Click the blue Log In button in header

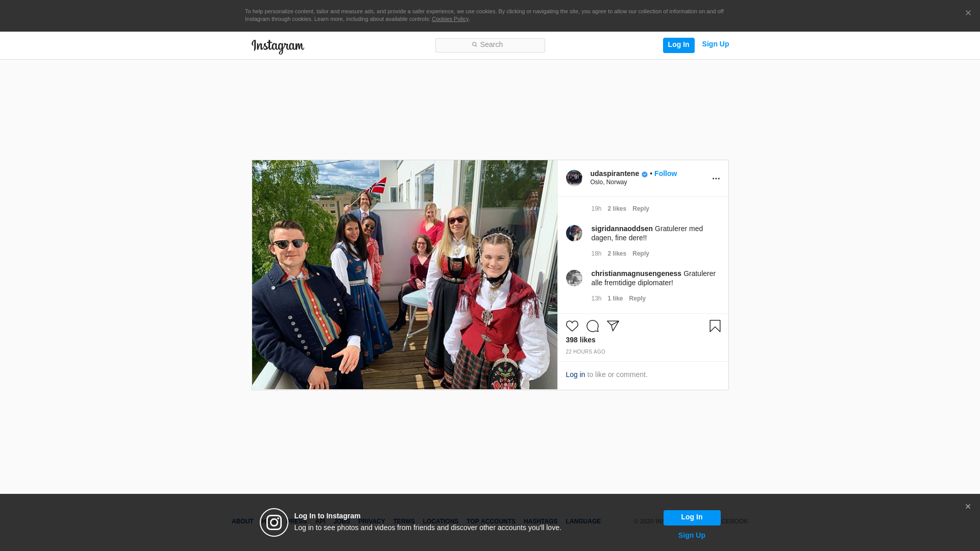tap(678, 45)
